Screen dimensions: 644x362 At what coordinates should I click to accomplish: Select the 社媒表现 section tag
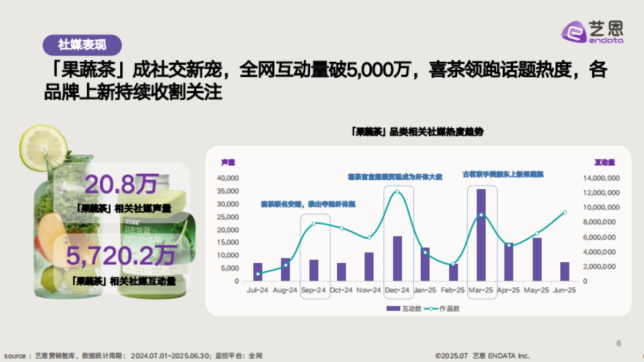(x=82, y=45)
